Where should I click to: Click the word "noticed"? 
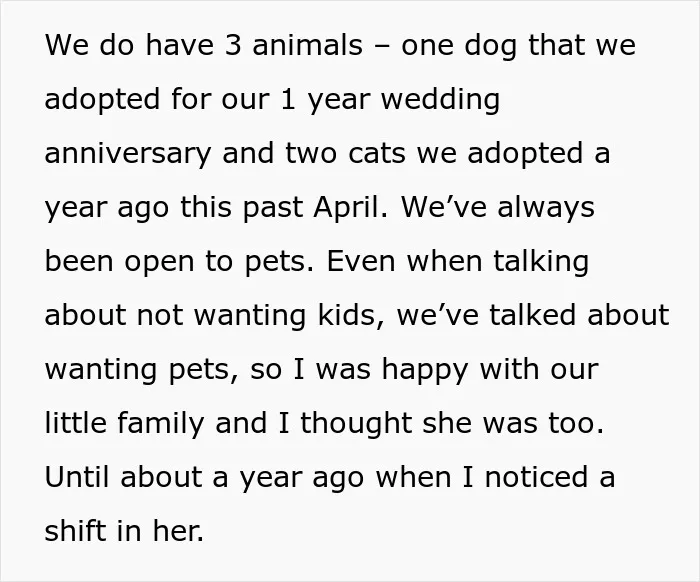click(536, 477)
